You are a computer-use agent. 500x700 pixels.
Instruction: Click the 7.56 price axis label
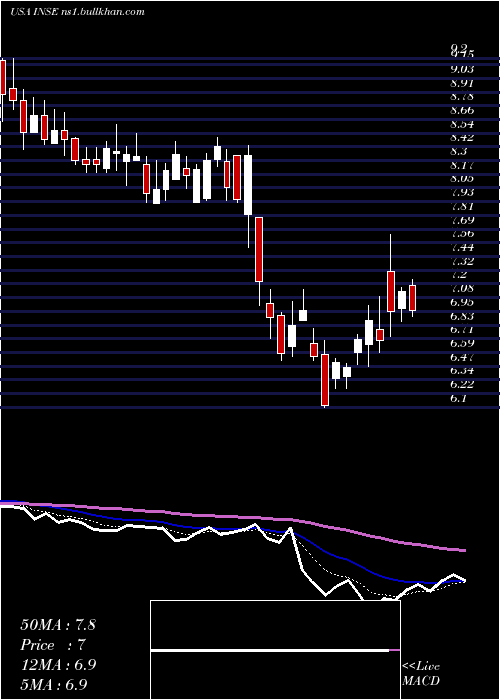tap(462, 233)
